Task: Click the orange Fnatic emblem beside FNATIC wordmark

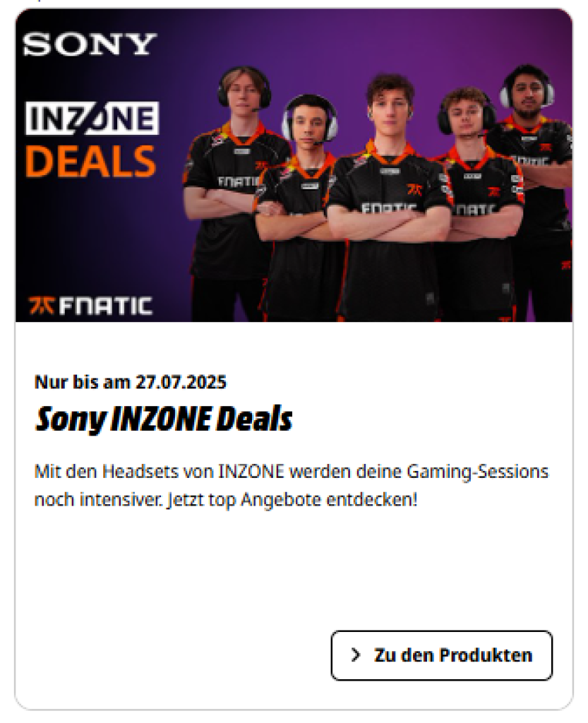Action: click(42, 306)
